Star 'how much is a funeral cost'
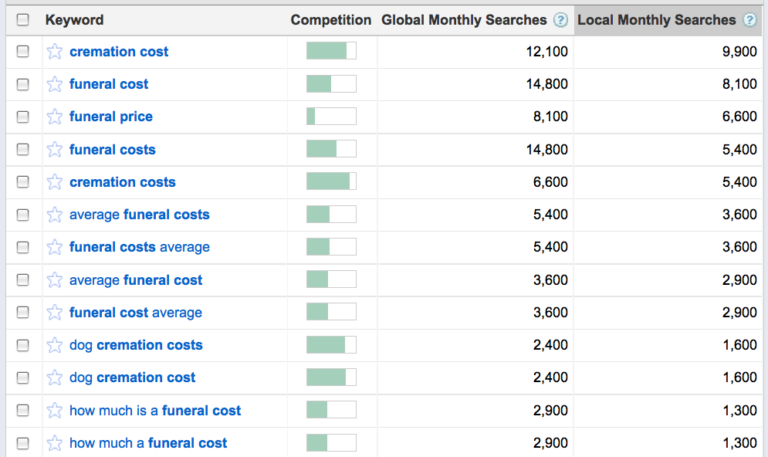This screenshot has height=457, width=768. pyautogui.click(x=54, y=410)
